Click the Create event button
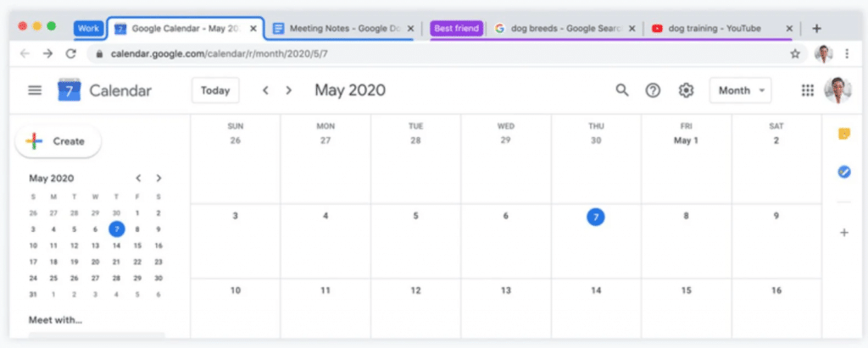This screenshot has height=348, width=868. [58, 141]
